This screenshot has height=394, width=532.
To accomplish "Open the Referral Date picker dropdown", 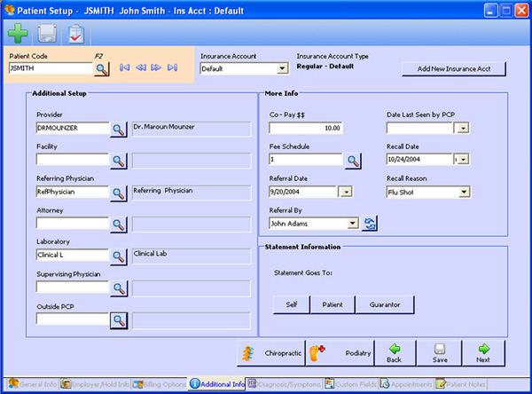I will click(x=346, y=192).
